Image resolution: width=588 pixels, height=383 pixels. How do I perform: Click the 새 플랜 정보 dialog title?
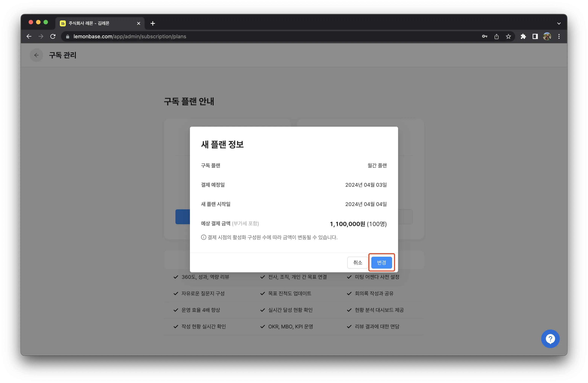pos(222,145)
